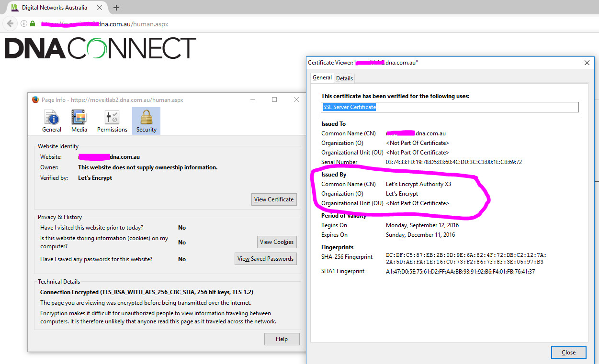
Task: Select the SSL Server Certificate entry
Action: tap(450, 107)
